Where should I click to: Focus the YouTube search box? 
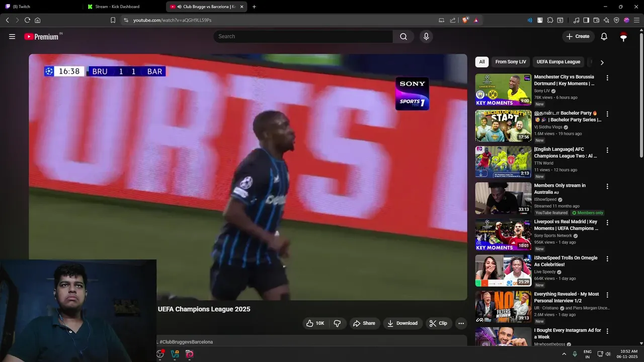click(303, 36)
